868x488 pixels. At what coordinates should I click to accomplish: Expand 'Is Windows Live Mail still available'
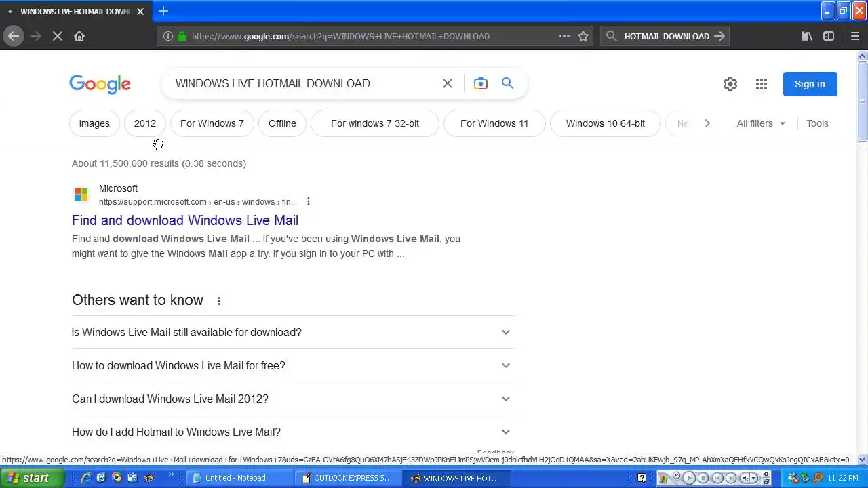[x=292, y=332]
